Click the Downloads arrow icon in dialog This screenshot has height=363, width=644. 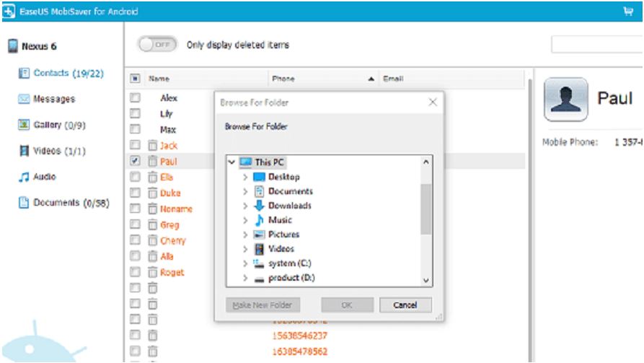[x=259, y=205]
